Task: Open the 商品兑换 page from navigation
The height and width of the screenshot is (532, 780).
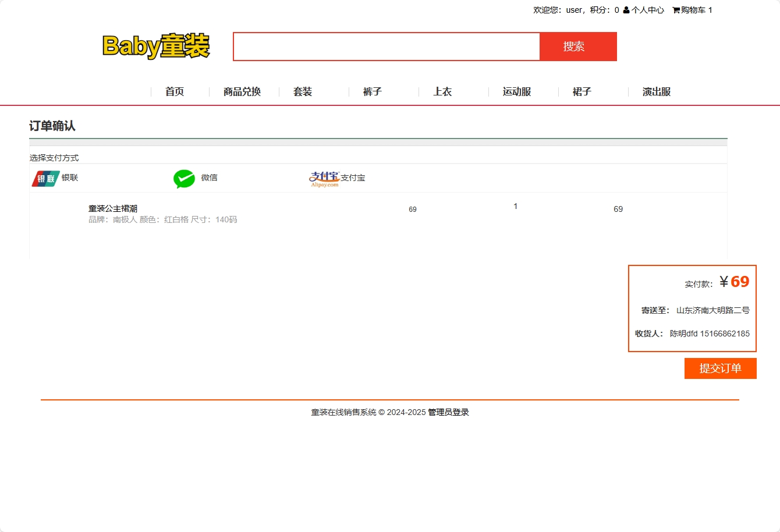Action: (241, 91)
